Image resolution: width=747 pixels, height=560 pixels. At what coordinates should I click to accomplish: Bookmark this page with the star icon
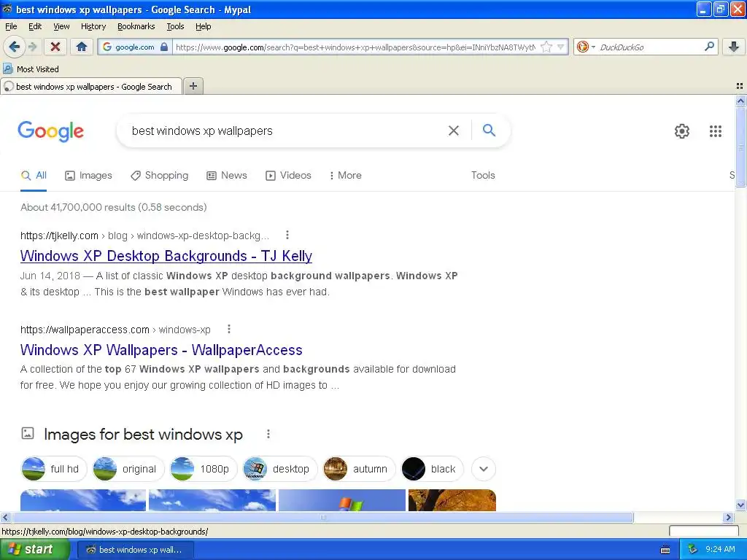click(546, 47)
